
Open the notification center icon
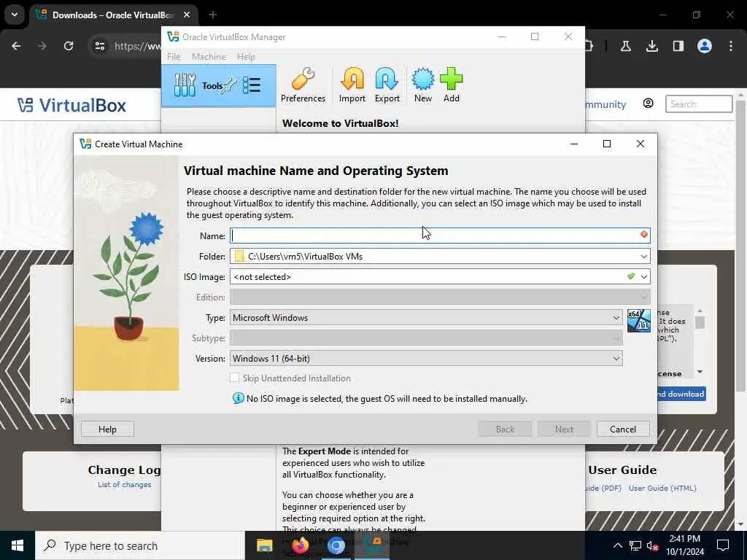click(723, 545)
